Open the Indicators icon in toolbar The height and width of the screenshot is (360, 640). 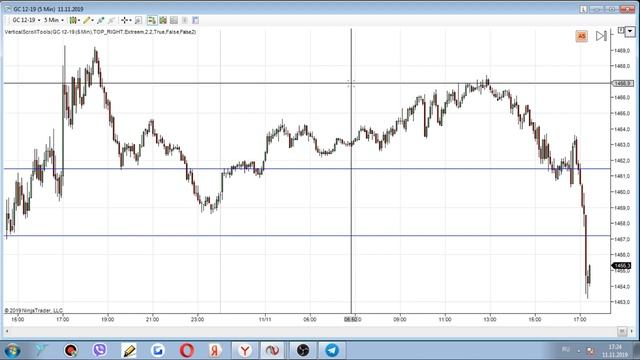click(x=163, y=20)
